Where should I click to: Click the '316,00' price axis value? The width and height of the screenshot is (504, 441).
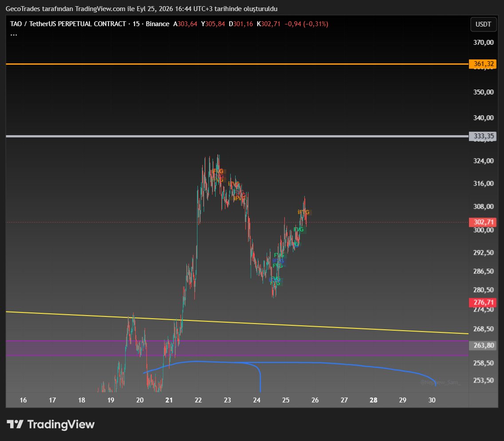(x=483, y=183)
